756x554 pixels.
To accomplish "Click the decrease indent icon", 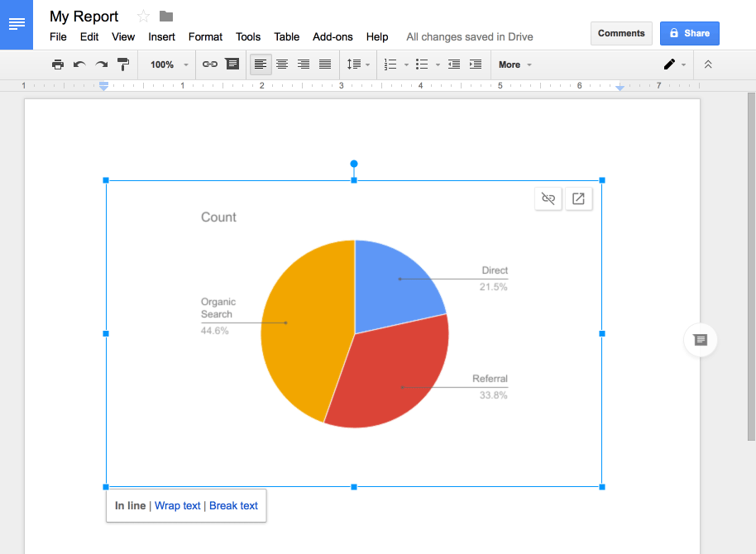I will [x=454, y=64].
